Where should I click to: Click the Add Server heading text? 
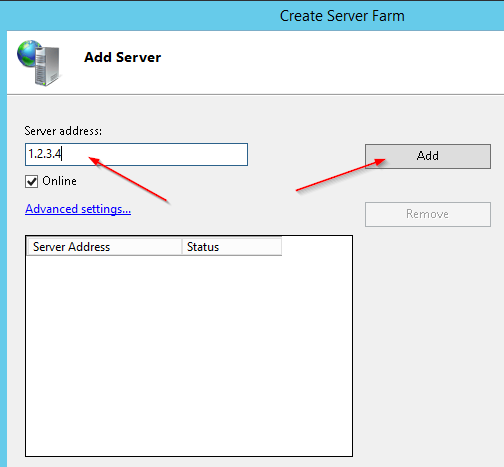click(x=122, y=57)
